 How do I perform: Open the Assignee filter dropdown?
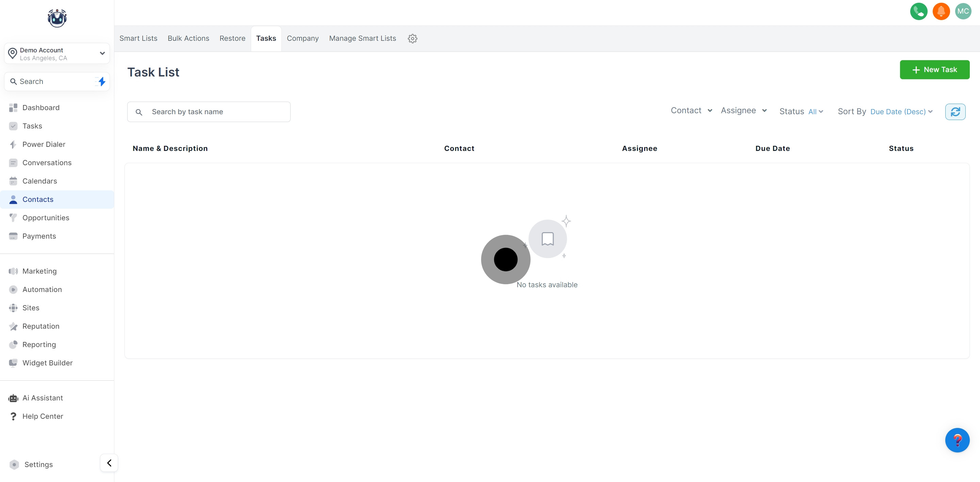[x=744, y=110]
